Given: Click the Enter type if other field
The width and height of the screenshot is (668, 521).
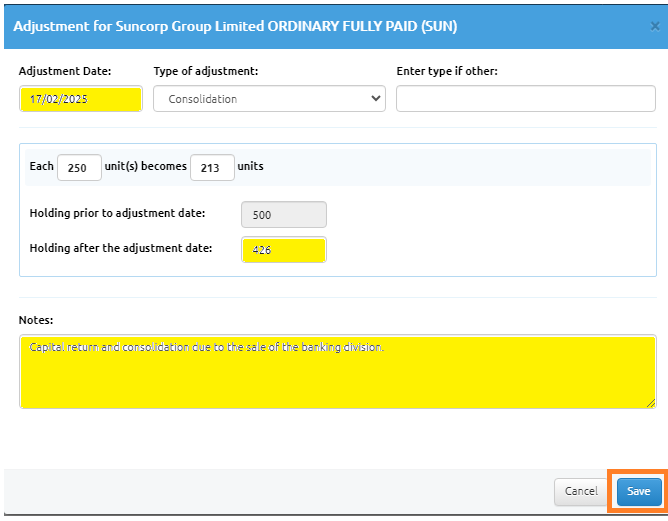Looking at the screenshot, I should point(526,99).
